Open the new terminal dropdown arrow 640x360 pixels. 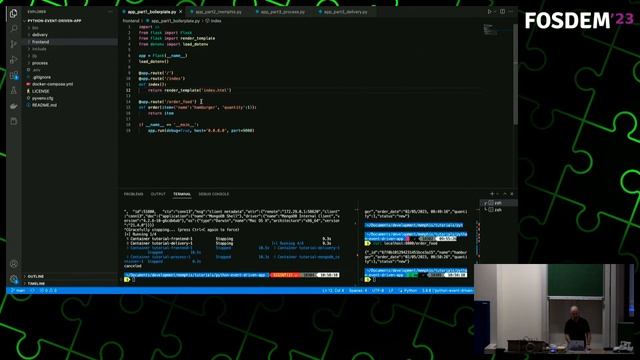click(497, 194)
